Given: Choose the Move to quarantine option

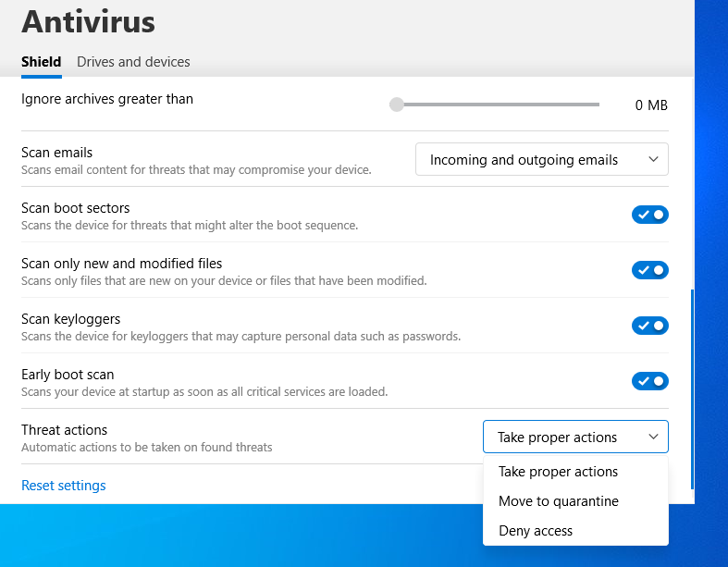Looking at the screenshot, I should pyautogui.click(x=558, y=501).
